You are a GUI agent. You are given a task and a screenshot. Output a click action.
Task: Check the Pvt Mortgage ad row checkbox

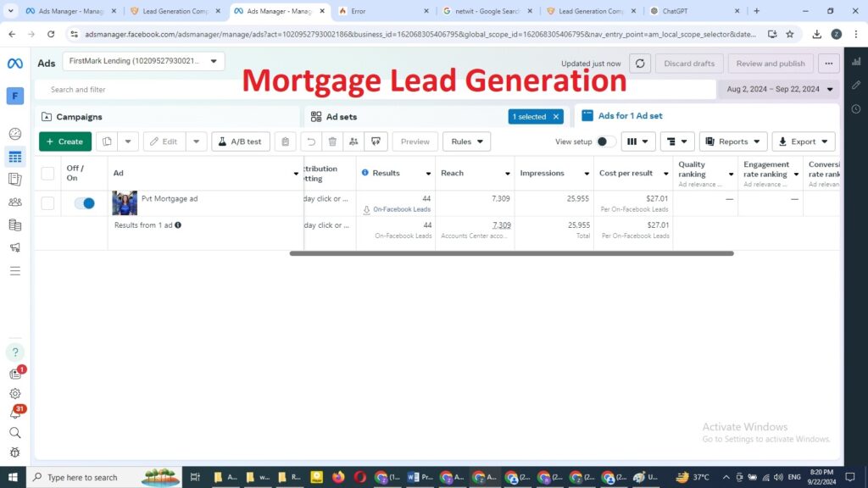coord(47,203)
